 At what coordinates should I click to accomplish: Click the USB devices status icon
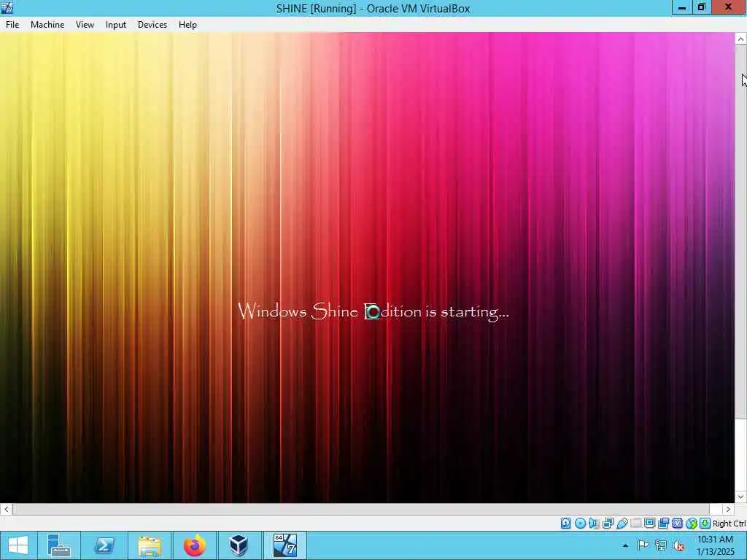622,524
